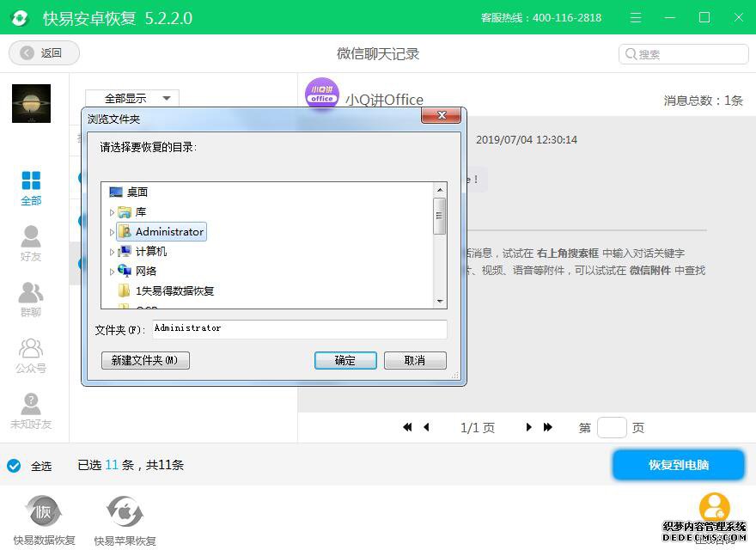Expand the 计算机 tree node
Screen dimensions: 756x550
tap(112, 252)
